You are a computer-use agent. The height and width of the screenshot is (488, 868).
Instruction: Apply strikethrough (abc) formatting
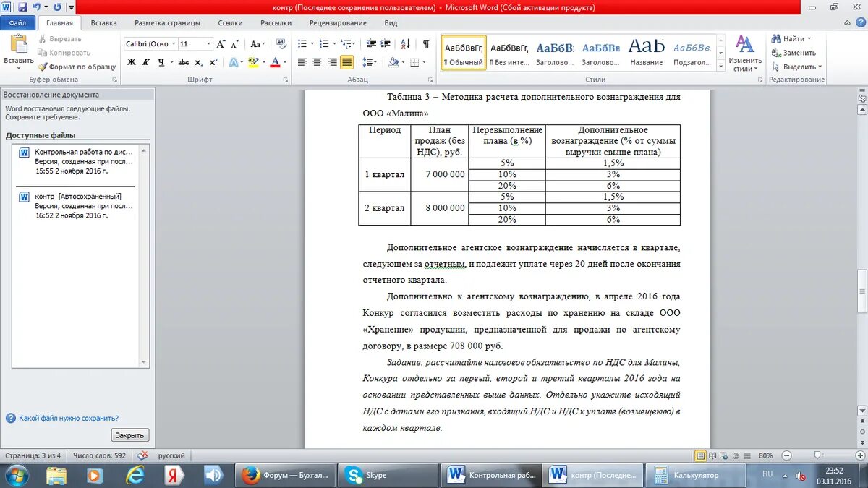click(184, 62)
